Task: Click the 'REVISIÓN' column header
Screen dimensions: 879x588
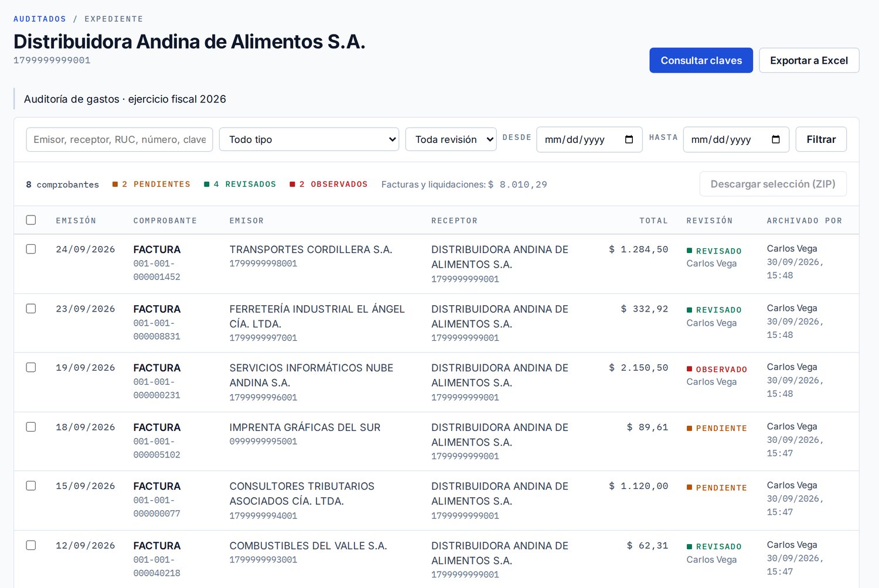Action: coord(710,221)
